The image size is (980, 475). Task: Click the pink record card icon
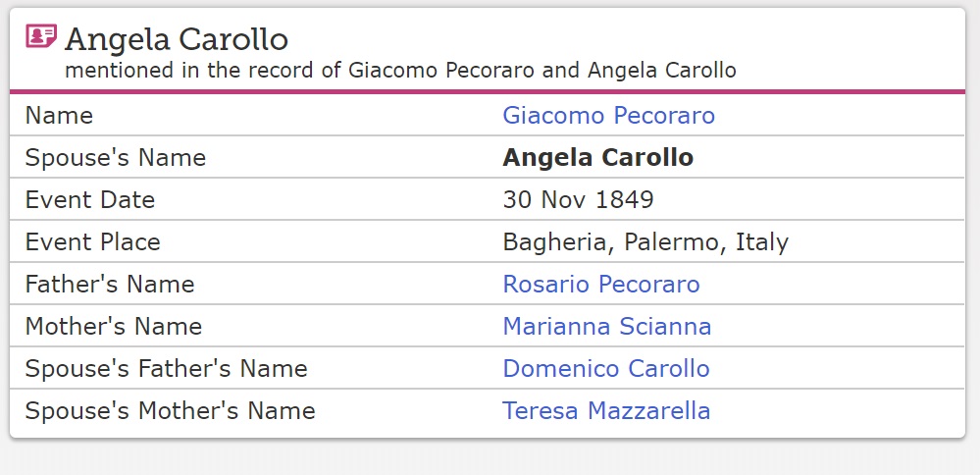click(x=41, y=37)
